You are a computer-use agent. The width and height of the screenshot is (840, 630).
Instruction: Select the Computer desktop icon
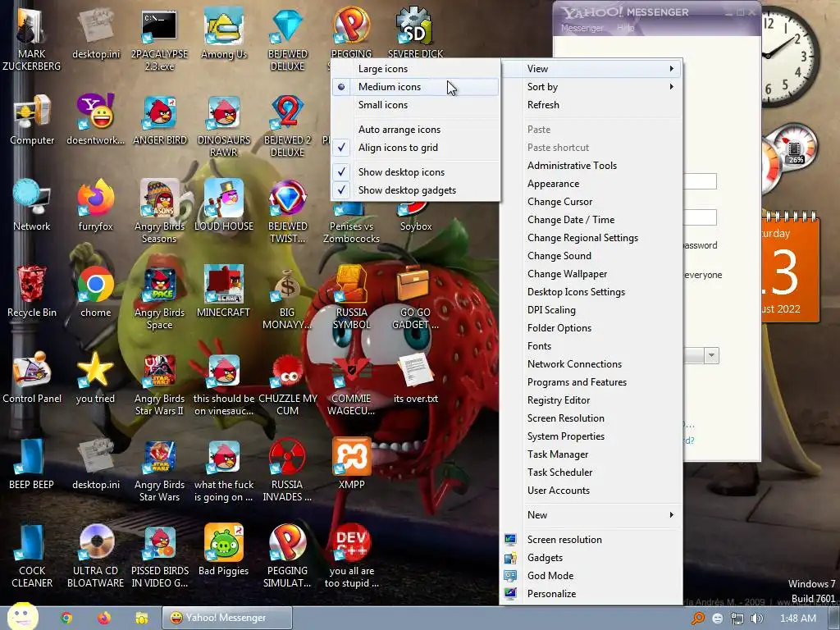point(32,119)
